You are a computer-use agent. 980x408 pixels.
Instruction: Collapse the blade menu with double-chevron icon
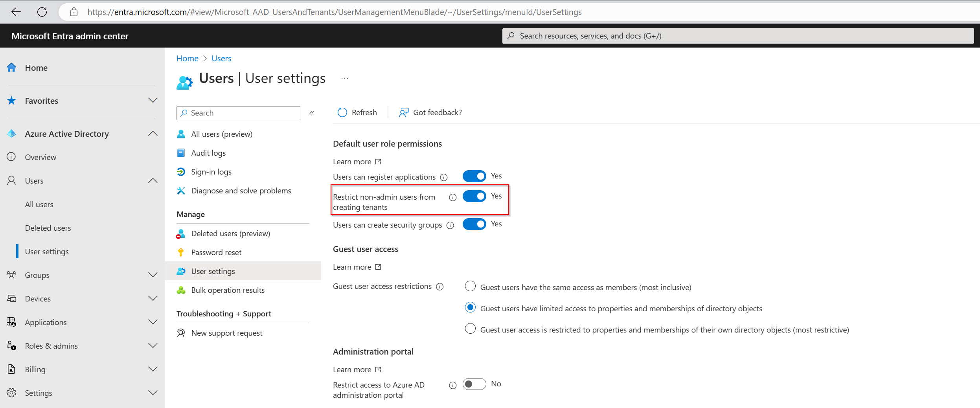312,113
